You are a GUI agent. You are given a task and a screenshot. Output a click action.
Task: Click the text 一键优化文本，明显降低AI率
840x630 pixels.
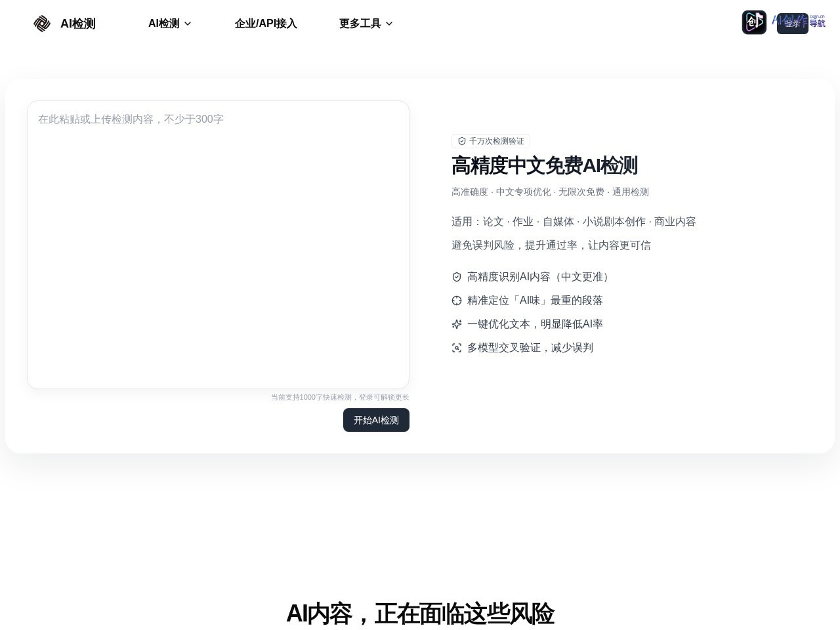(535, 324)
